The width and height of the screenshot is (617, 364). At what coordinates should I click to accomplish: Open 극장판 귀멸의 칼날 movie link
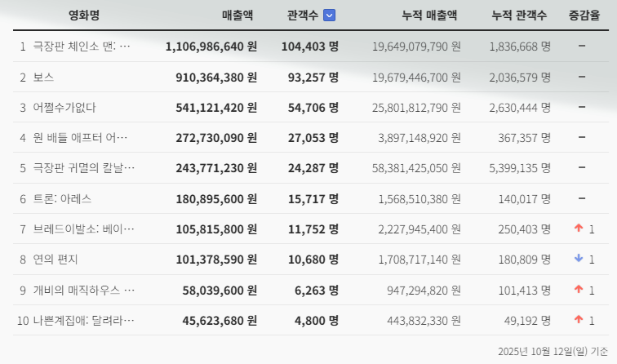pos(82,168)
